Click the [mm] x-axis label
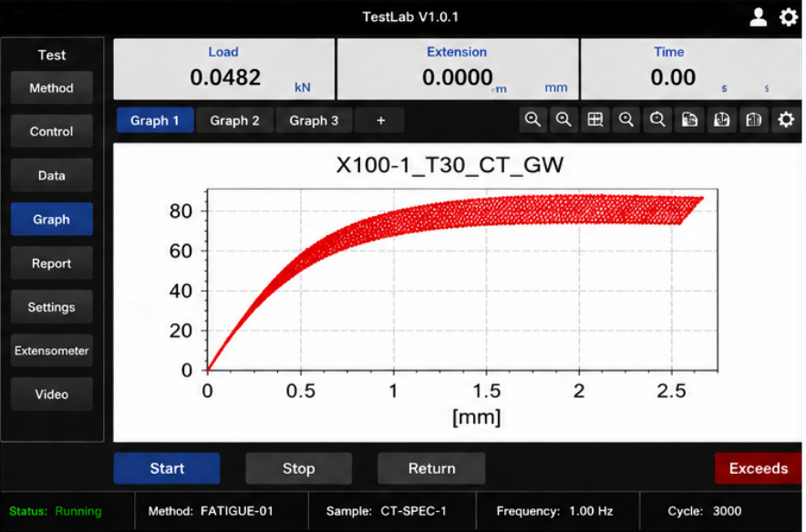The width and height of the screenshot is (806, 532). click(x=476, y=417)
